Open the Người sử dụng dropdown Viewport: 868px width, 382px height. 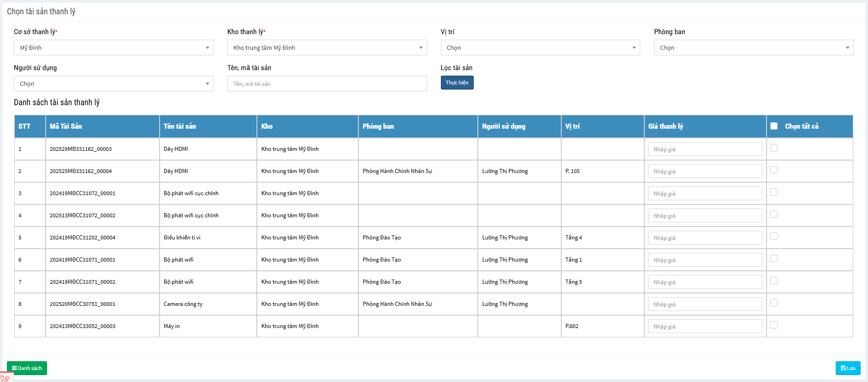(113, 84)
